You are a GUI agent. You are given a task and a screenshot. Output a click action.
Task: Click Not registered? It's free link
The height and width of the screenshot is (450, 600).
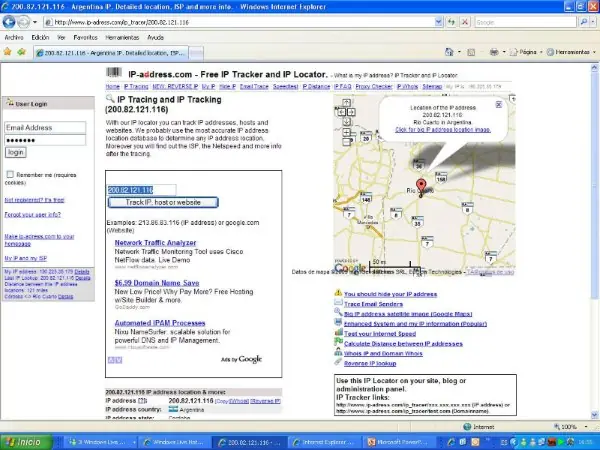click(x=34, y=200)
